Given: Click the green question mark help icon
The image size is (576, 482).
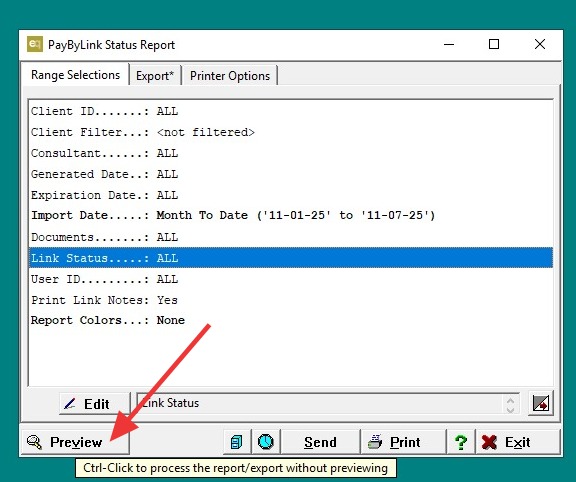Looking at the screenshot, I should click(461, 442).
